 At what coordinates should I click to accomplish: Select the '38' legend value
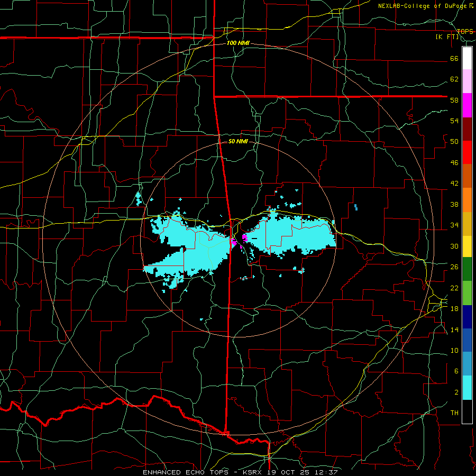point(454,204)
